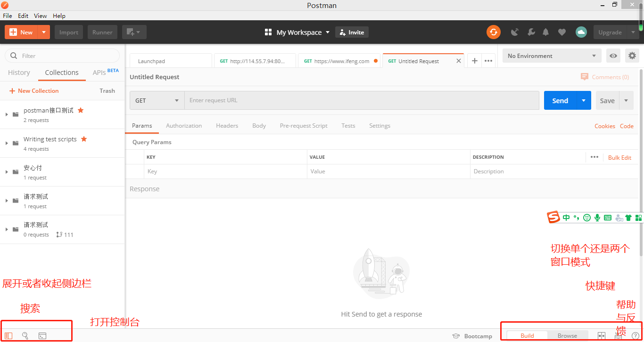Open the satellite dish interceptor icon

point(515,32)
